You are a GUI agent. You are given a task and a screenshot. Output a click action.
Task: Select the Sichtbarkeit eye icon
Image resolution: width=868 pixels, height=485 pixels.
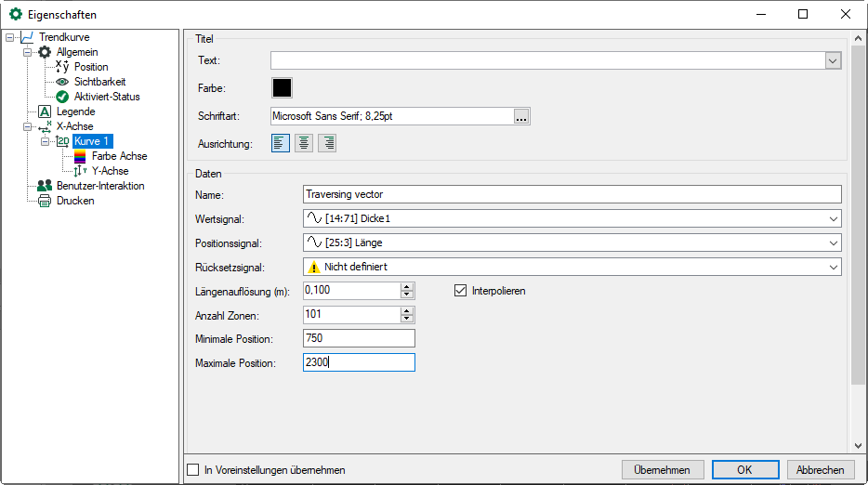62,82
